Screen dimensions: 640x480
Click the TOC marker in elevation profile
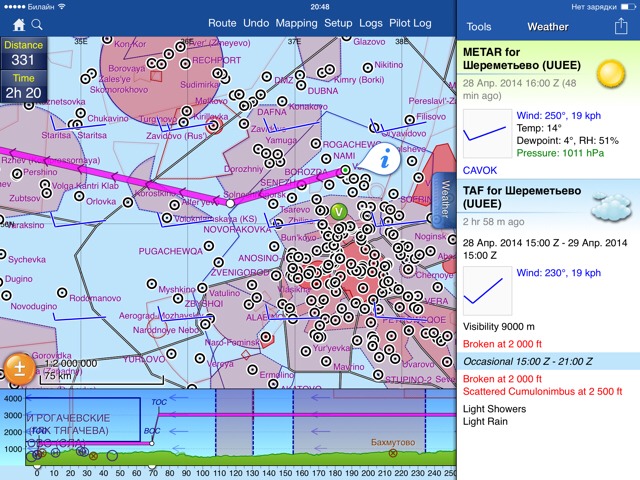click(x=158, y=401)
